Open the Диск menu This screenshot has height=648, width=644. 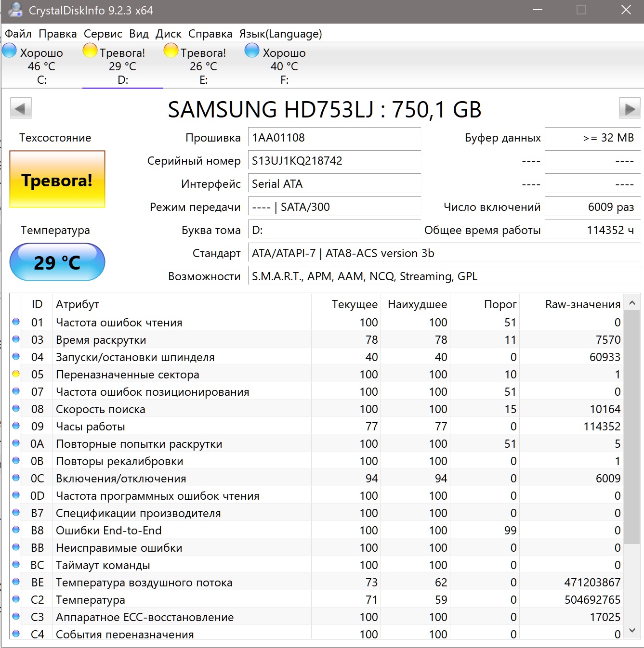pyautogui.click(x=169, y=34)
